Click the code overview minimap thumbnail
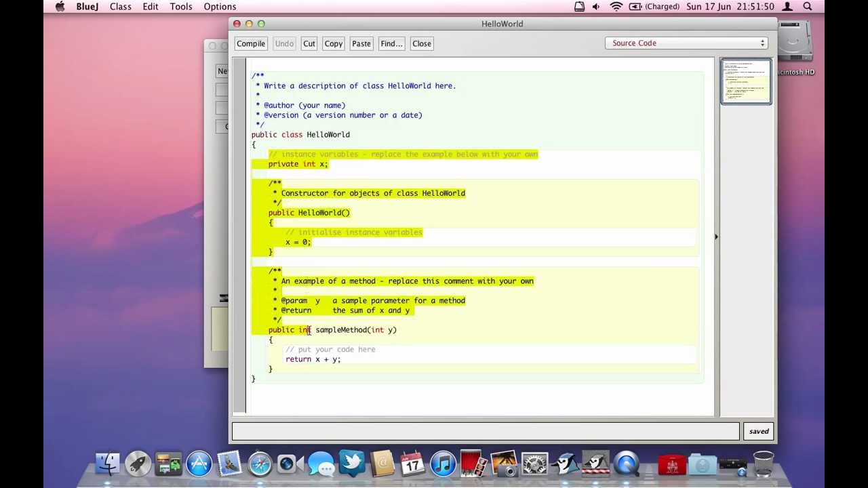The height and width of the screenshot is (488, 868). point(746,81)
